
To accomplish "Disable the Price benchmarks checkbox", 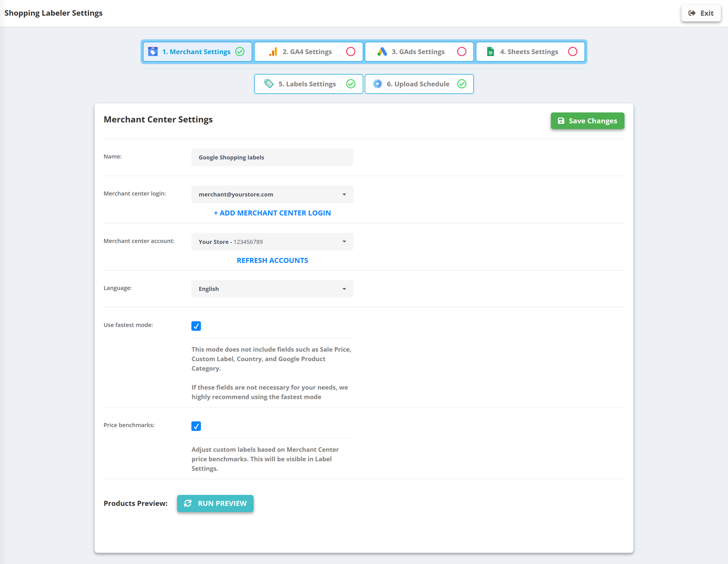I will tap(196, 426).
